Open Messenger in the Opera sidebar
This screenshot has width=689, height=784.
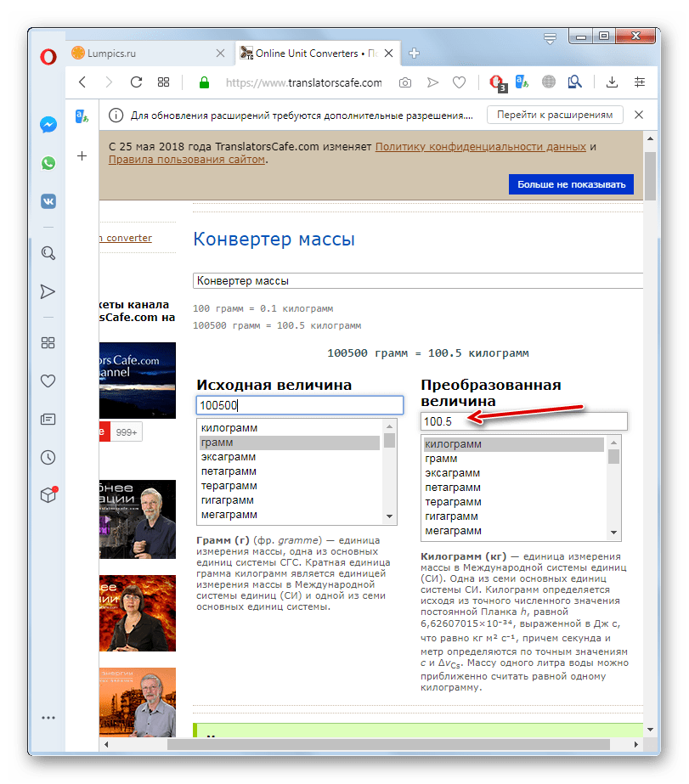[48, 124]
